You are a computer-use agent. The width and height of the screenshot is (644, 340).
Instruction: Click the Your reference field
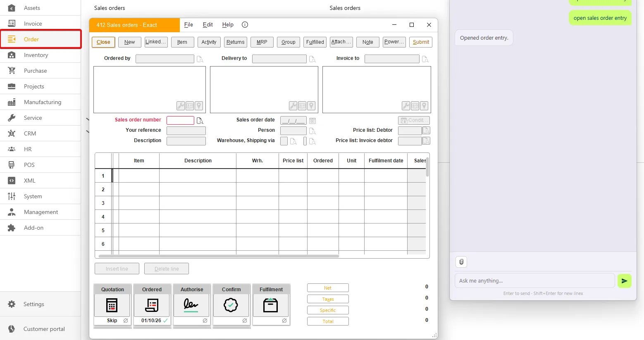pos(186,131)
